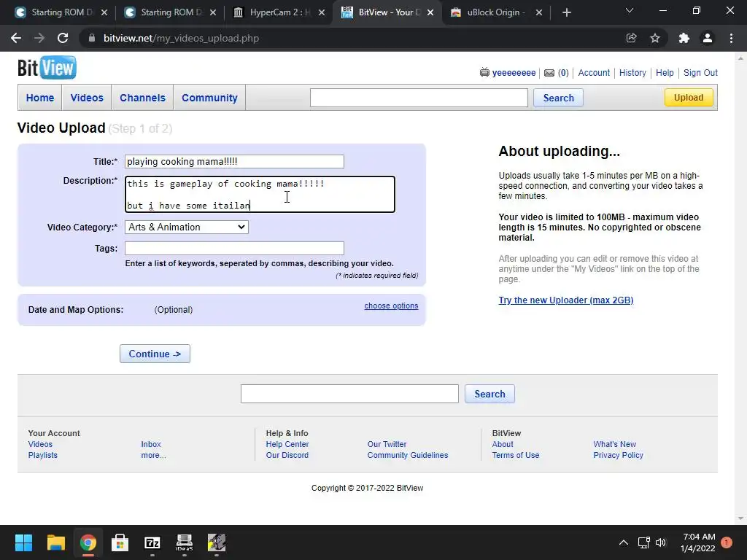Click in the Title input field
This screenshot has width=747, height=560.
coord(234,161)
